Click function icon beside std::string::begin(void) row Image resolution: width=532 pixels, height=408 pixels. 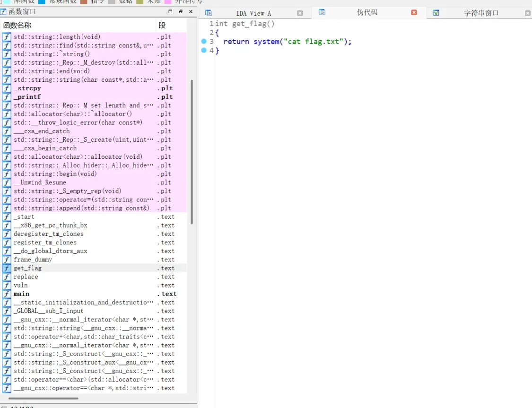(7, 174)
